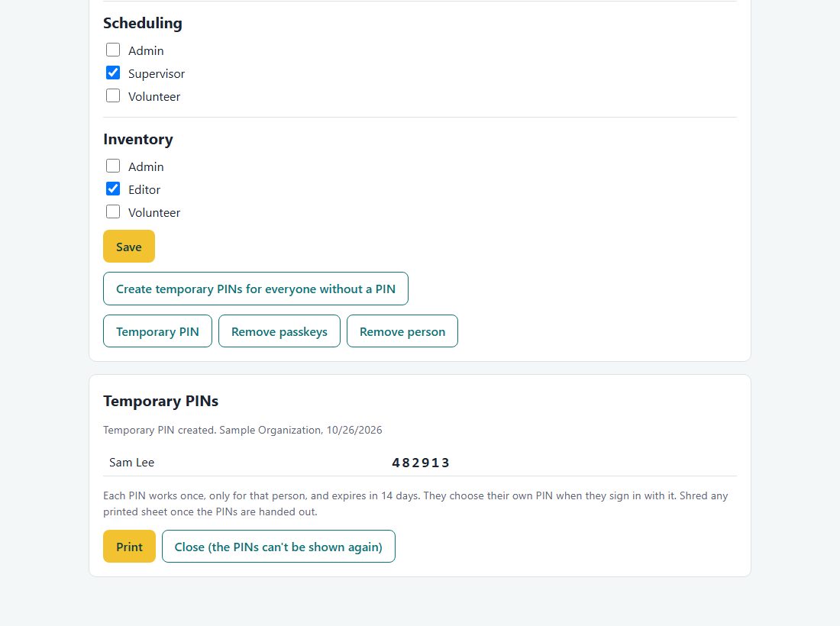Uncheck the Inventory Editor checkbox

coord(113,189)
